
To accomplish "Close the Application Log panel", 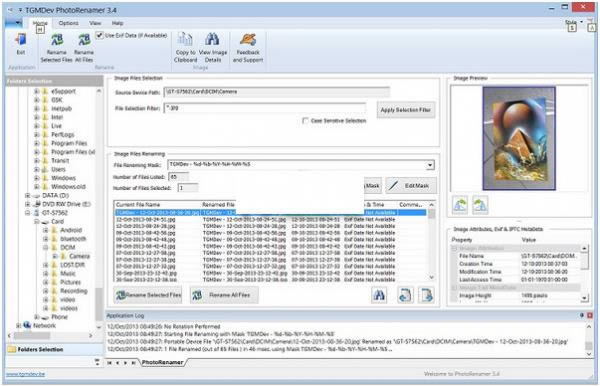I will click(x=590, y=315).
